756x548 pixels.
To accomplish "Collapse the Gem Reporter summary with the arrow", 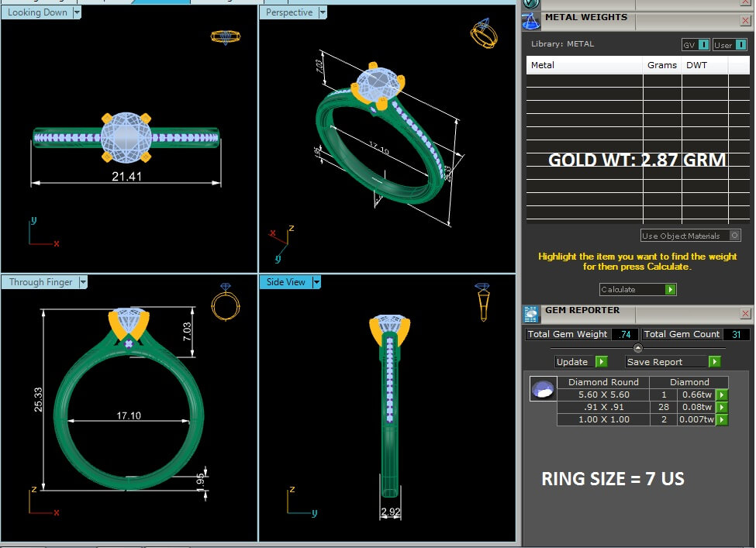I will (x=638, y=348).
